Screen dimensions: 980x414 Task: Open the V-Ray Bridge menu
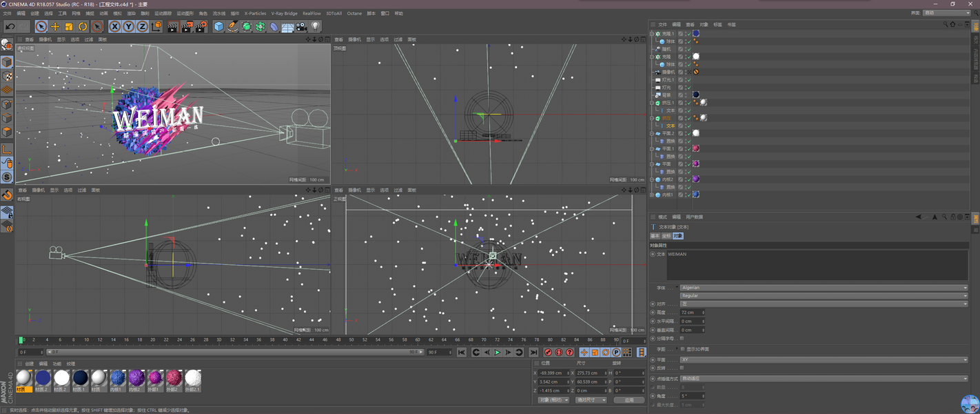(284, 13)
